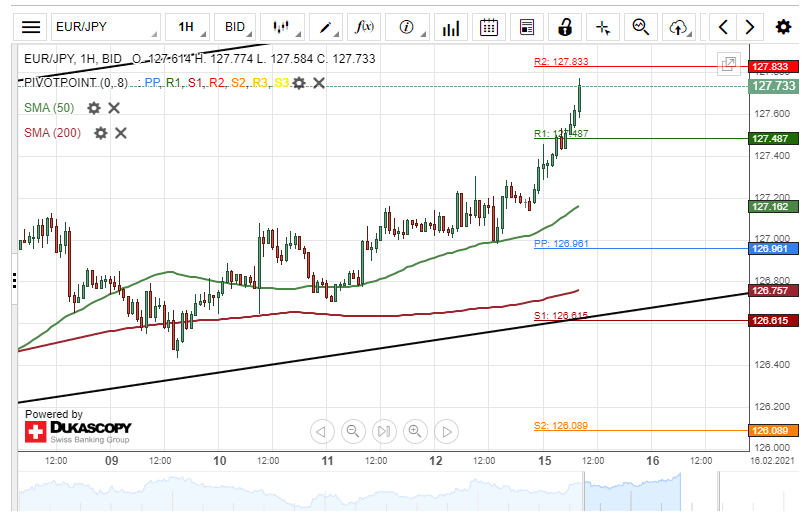Click the date label 15 on axis

click(x=544, y=461)
